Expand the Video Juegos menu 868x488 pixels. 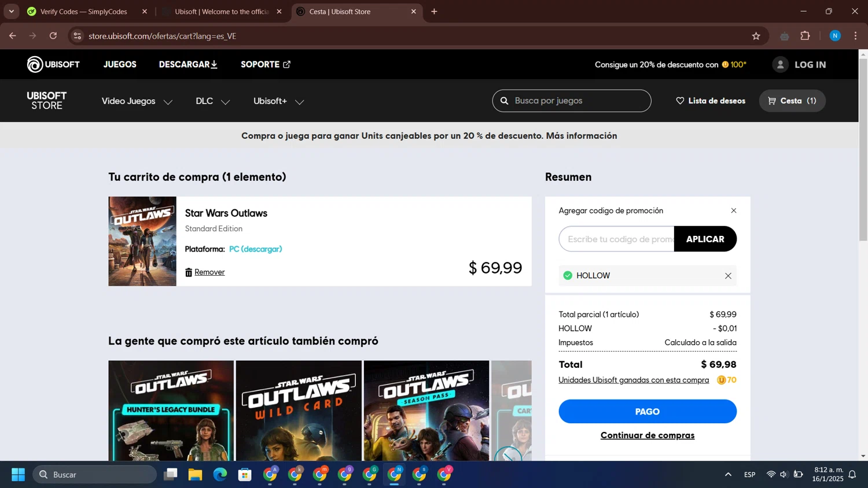point(137,101)
